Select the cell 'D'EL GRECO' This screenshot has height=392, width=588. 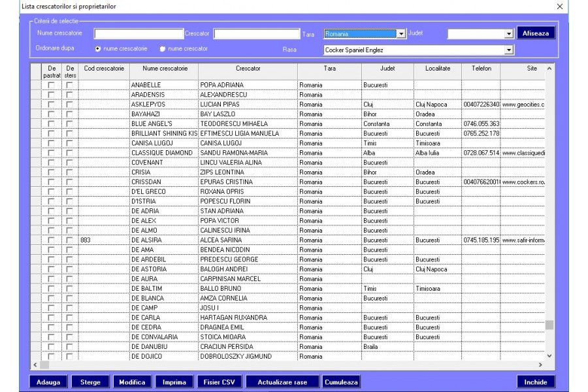pyautogui.click(x=164, y=191)
